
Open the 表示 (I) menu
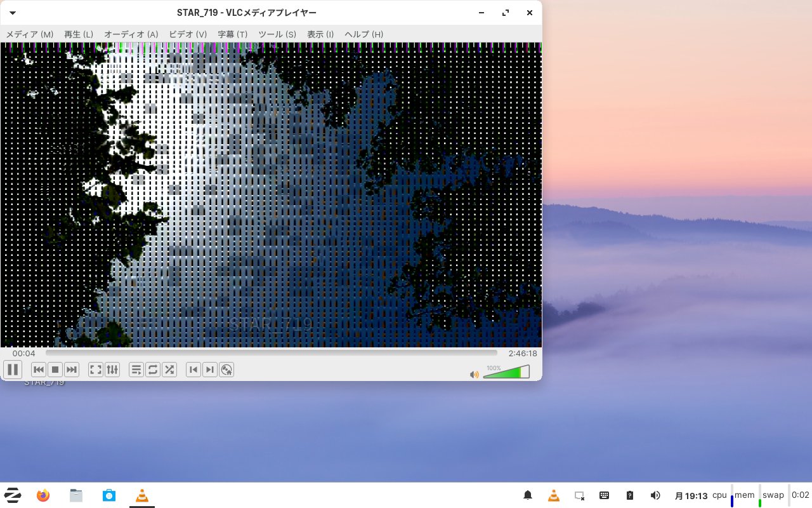pyautogui.click(x=320, y=34)
